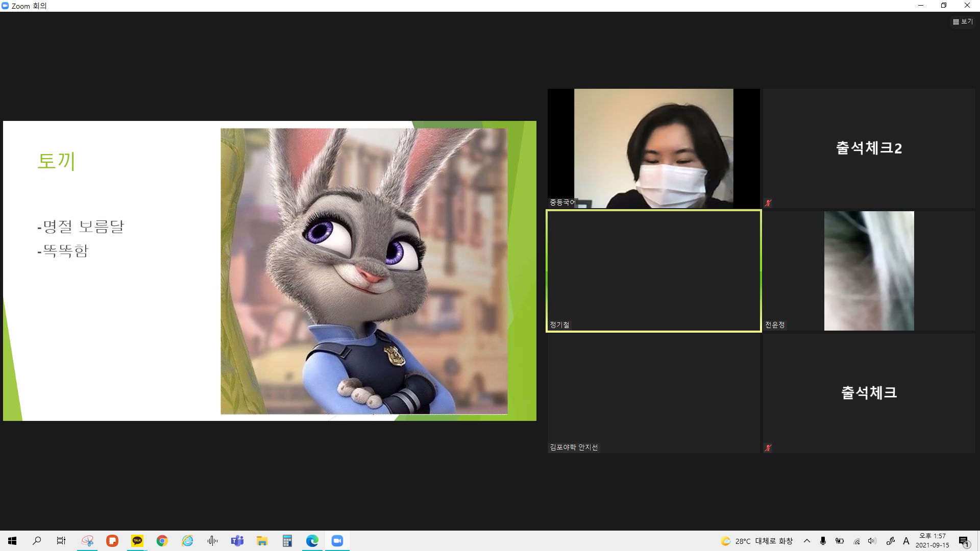Open the 보기 view layout menu
980x551 pixels.
coord(963,21)
